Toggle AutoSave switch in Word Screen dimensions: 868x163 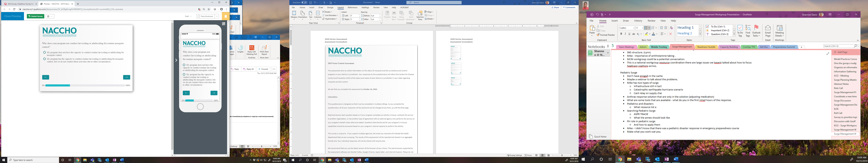[x=304, y=2]
